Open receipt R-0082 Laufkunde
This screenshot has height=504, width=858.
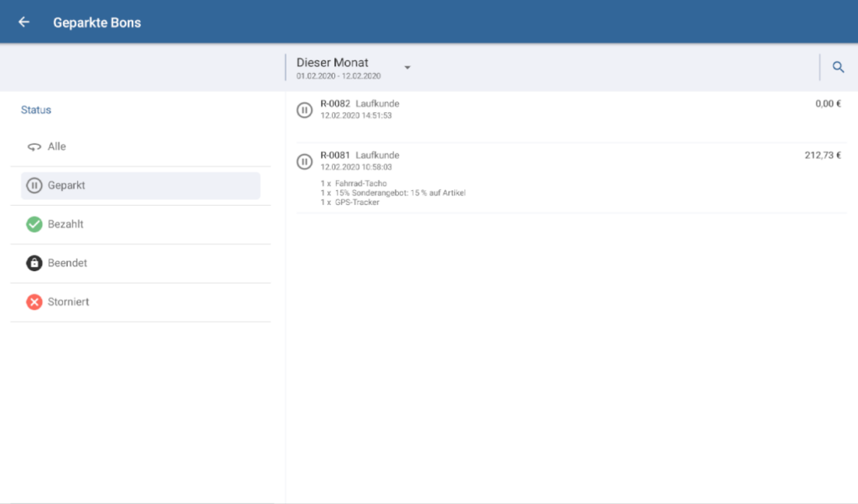pyautogui.click(x=359, y=104)
